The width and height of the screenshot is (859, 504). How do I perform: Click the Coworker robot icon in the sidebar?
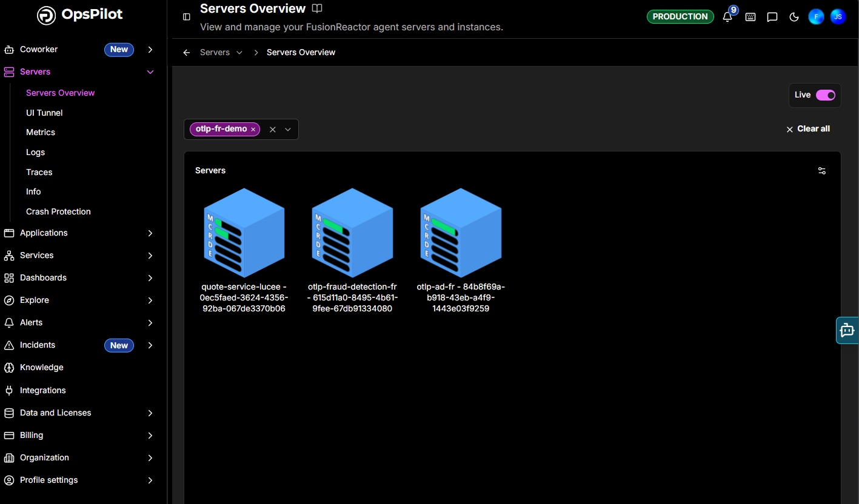9,50
